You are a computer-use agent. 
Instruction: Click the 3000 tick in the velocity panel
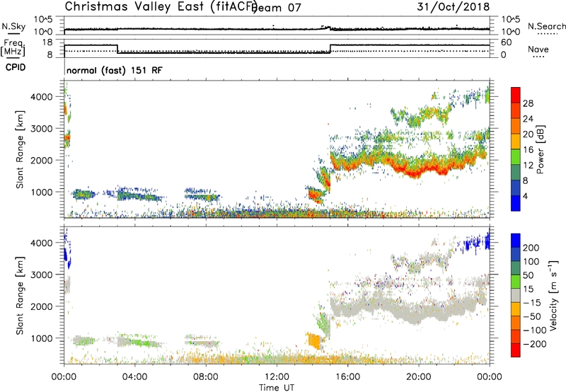coord(41,275)
